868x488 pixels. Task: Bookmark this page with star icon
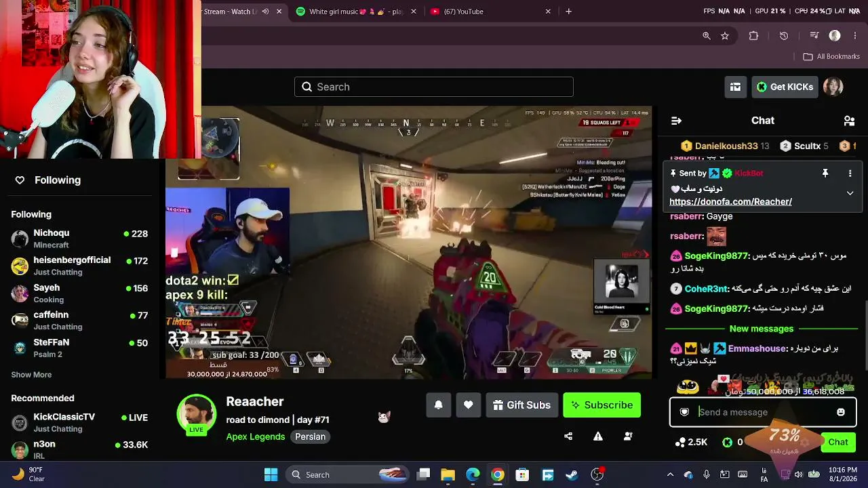725,36
